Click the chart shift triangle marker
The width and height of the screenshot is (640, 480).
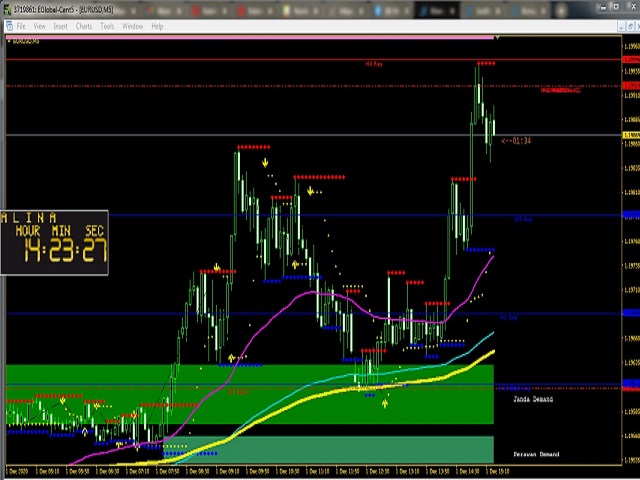coord(497,38)
